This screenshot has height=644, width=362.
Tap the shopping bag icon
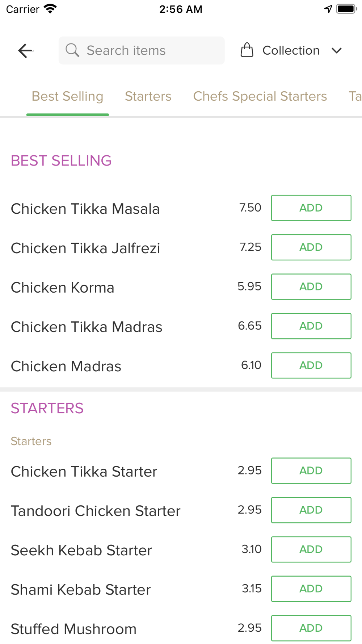coord(247,50)
